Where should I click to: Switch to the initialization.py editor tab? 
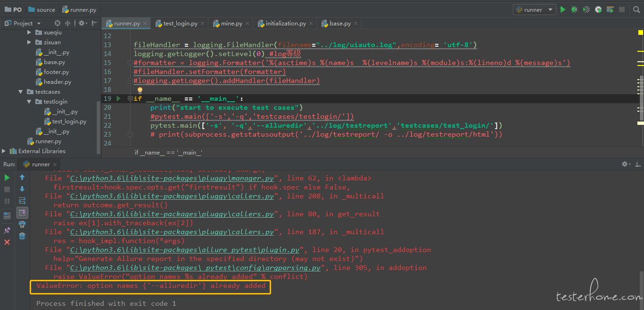pyautogui.click(x=286, y=23)
